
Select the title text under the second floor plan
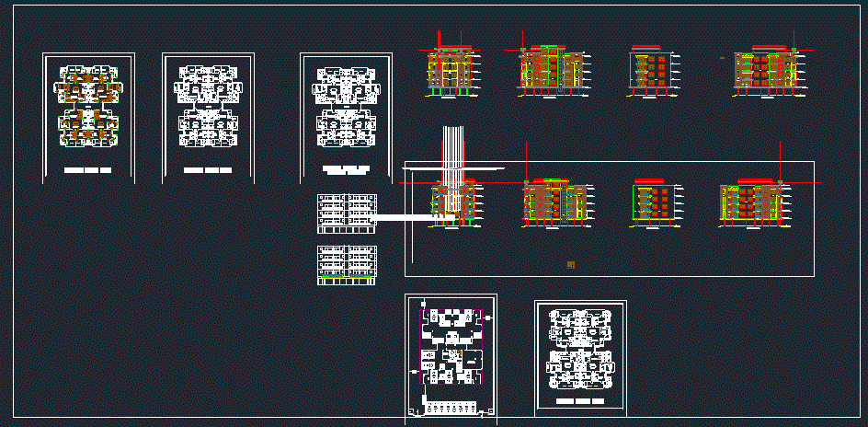tap(207, 170)
